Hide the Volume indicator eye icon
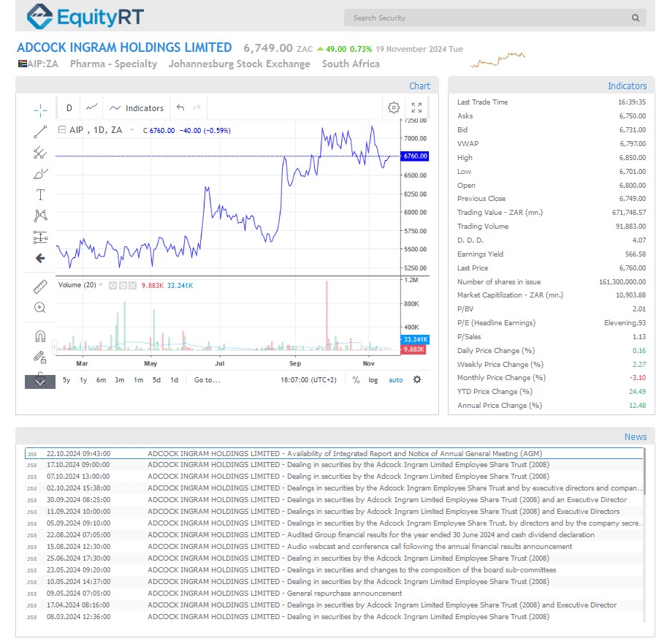Image resolution: width=667 pixels, height=644 pixels. [113, 286]
